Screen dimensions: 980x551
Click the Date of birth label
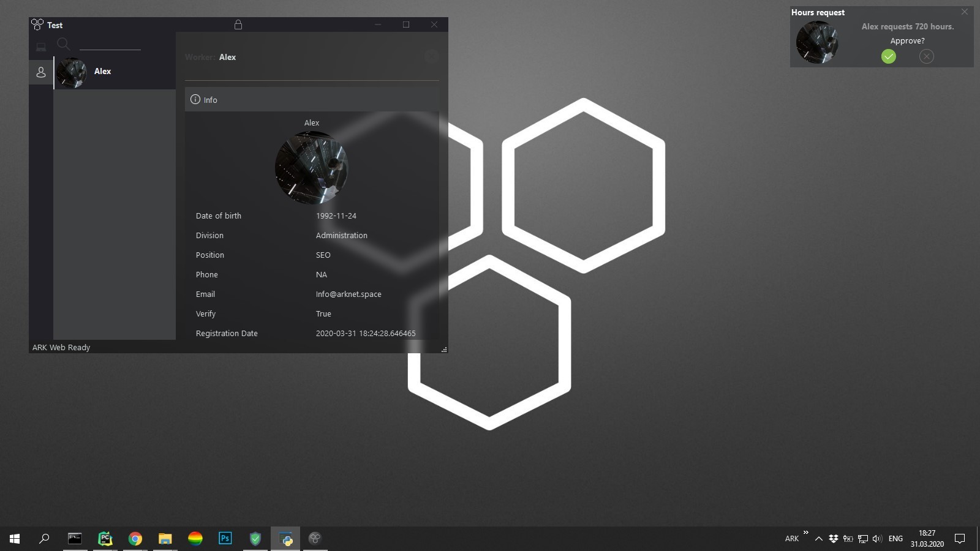click(219, 216)
